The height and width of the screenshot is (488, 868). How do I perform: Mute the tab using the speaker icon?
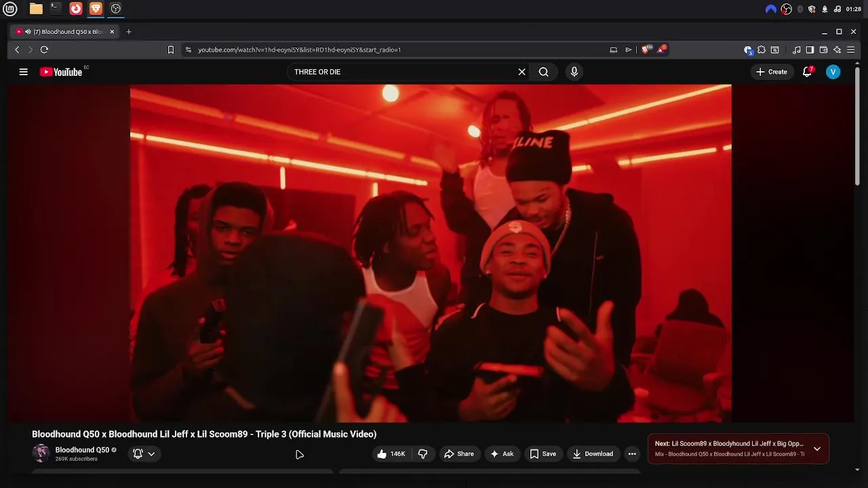[x=28, y=32]
